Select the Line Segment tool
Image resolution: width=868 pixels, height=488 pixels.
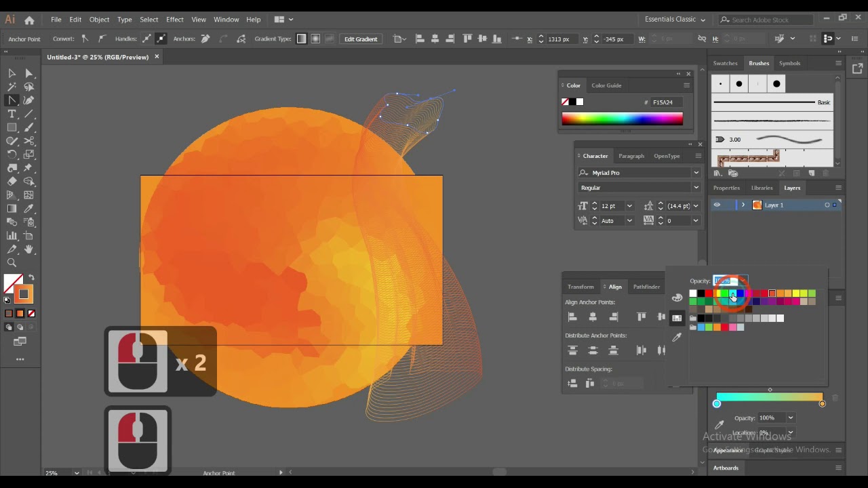[x=28, y=114]
